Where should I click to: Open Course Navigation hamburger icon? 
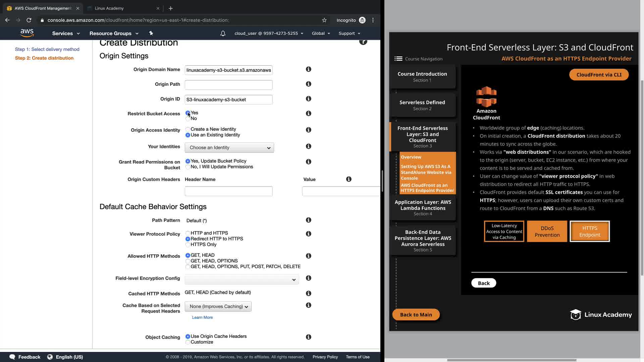coord(398,59)
